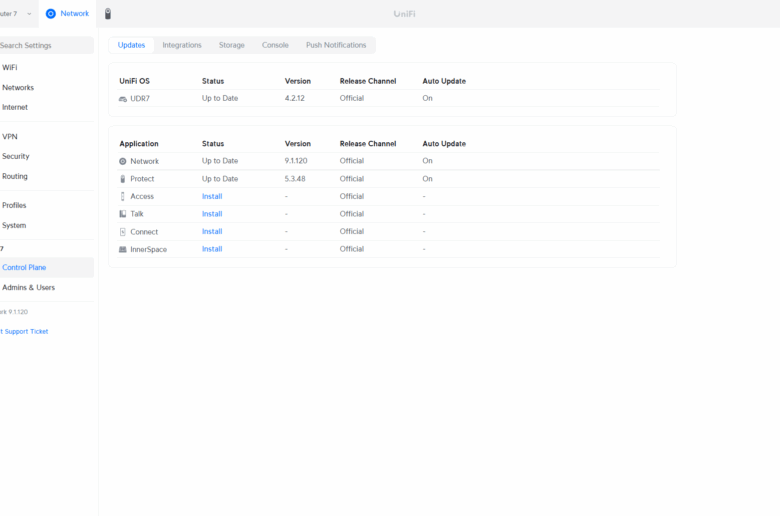Click the InnerSpace application row icon
The image size is (780, 516).
(123, 249)
